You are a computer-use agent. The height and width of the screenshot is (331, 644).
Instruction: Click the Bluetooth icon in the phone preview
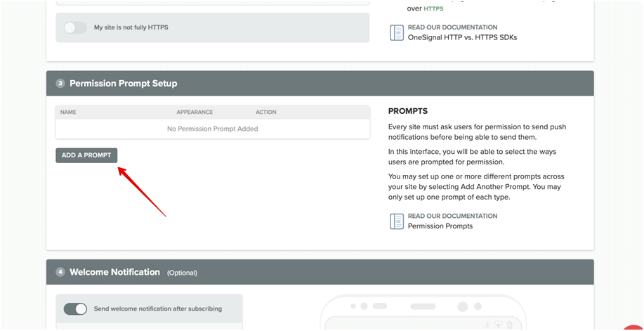pyautogui.click(x=487, y=325)
